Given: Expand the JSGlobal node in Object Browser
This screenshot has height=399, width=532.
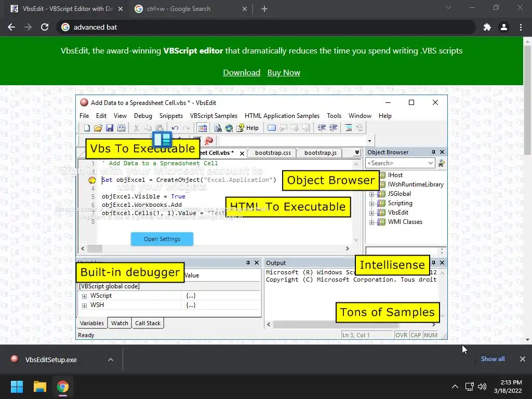Looking at the screenshot, I should (x=371, y=194).
